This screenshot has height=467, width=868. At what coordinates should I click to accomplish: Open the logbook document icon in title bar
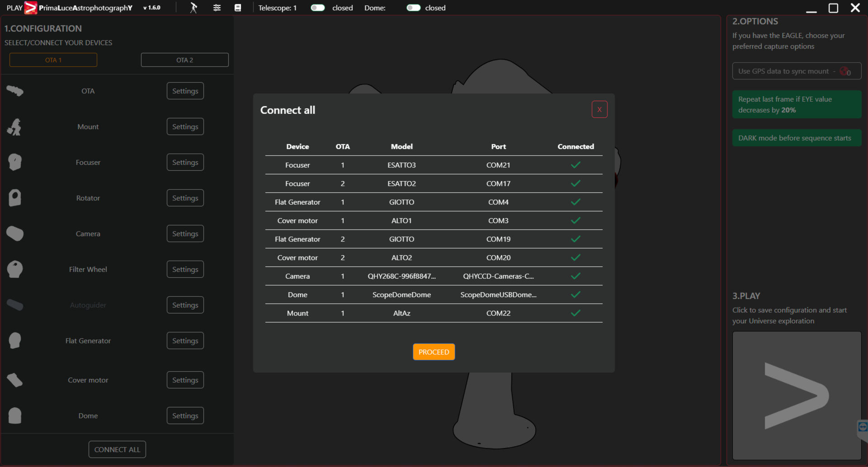tap(238, 8)
